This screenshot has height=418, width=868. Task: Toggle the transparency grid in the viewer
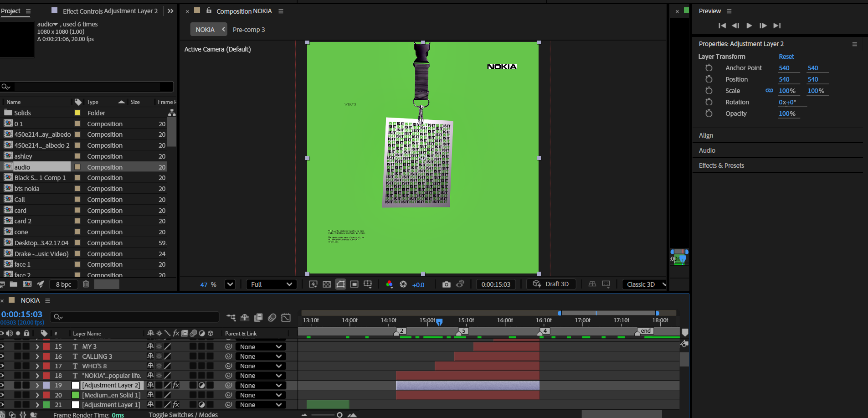click(327, 284)
